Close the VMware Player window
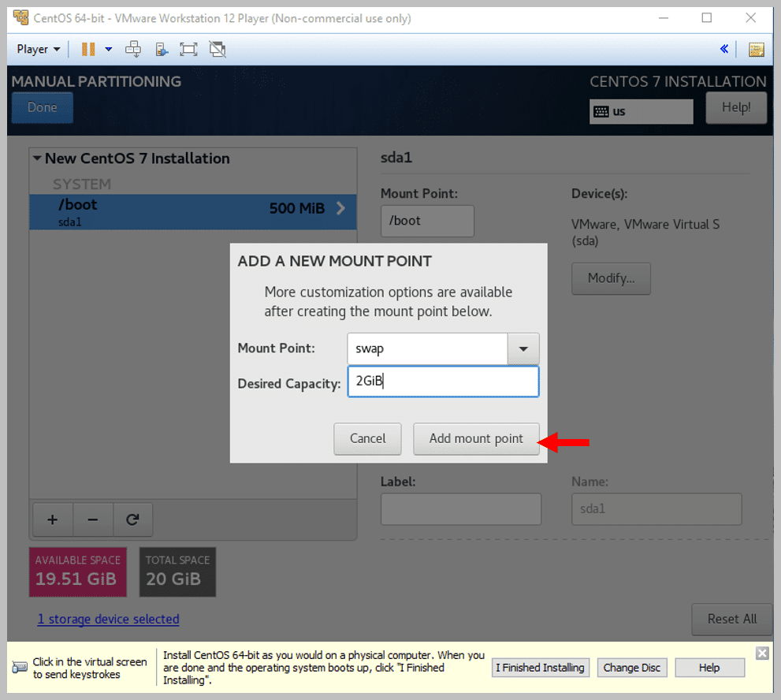Screen dimensions: 781x700 pos(750,18)
